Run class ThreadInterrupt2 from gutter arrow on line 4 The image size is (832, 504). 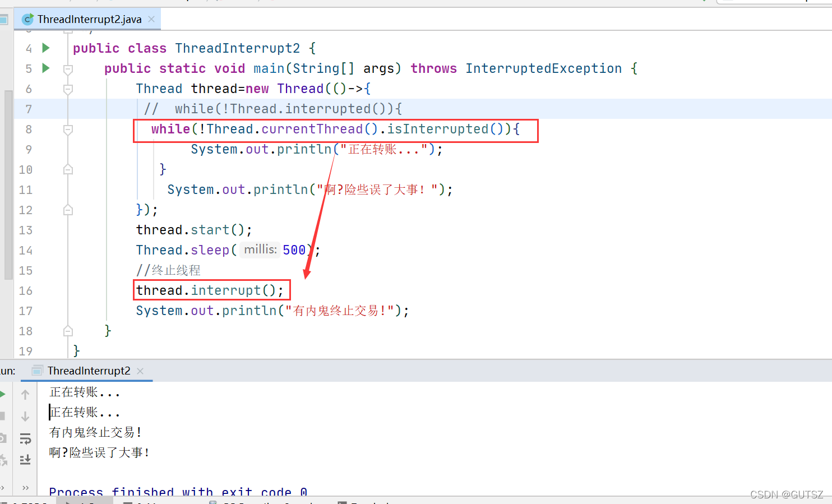point(46,48)
